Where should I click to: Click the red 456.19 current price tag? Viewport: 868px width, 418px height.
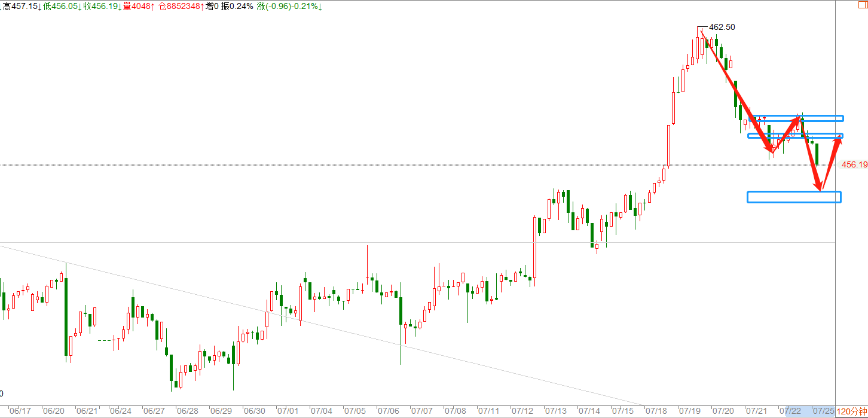[854, 164]
